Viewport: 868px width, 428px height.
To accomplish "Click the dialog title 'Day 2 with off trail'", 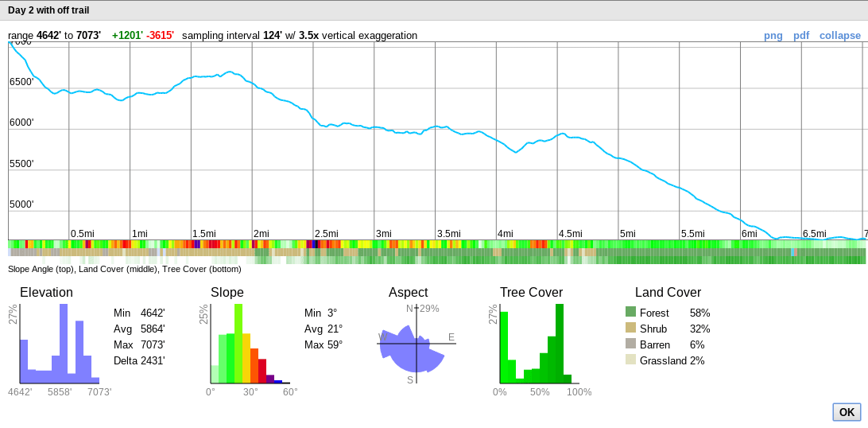I will [48, 10].
